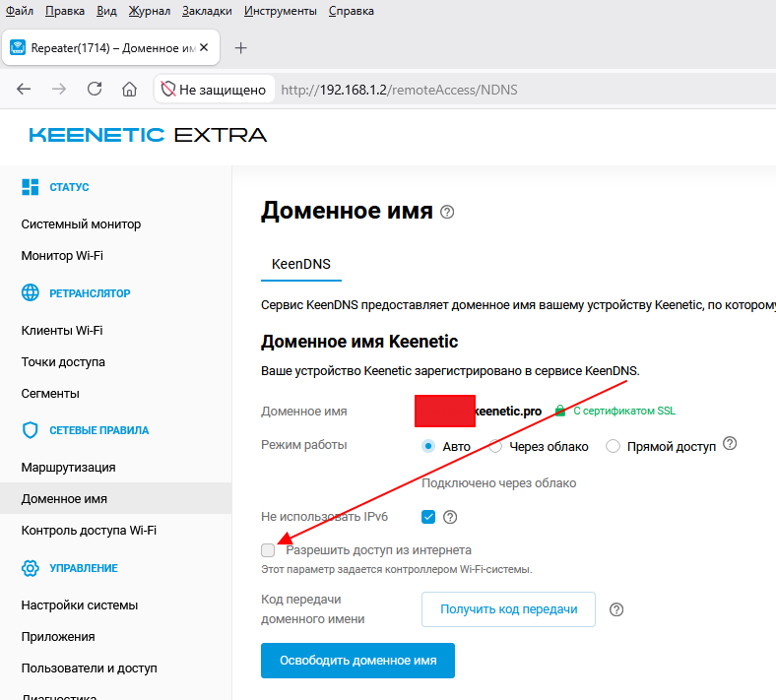Click the Ретранслятор globe icon
776x700 pixels.
[x=31, y=292]
